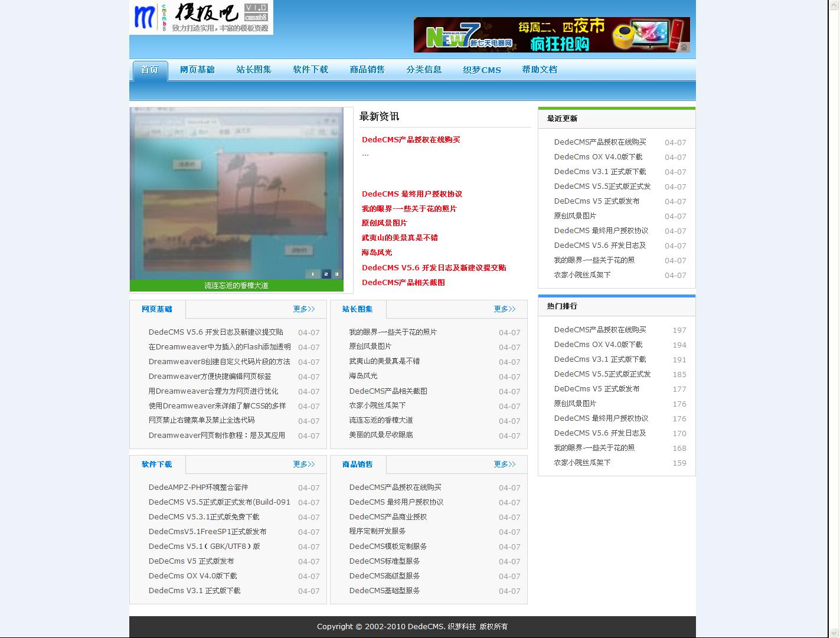840x638 pixels.
Task: Click 更多>> in the 网页基础 panel
Action: click(x=304, y=309)
